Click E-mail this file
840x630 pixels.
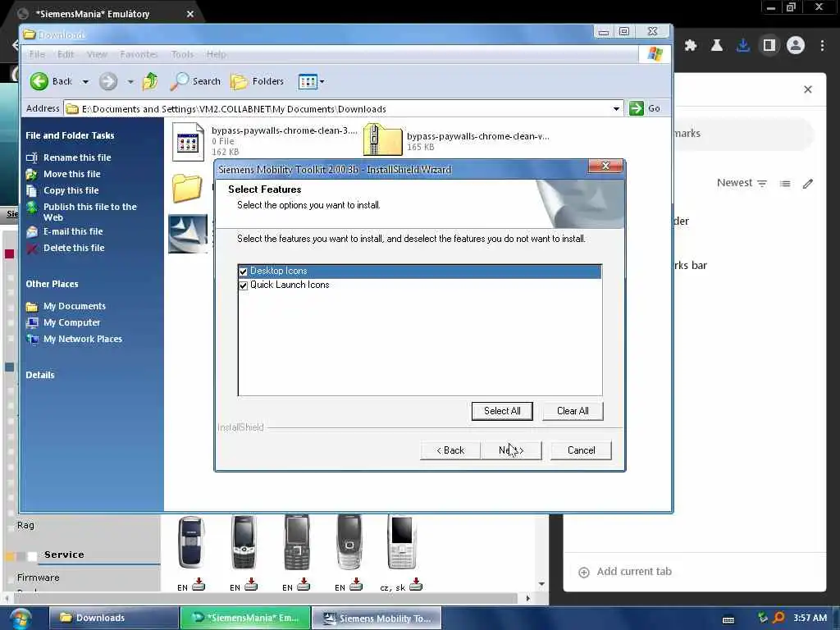pos(73,231)
